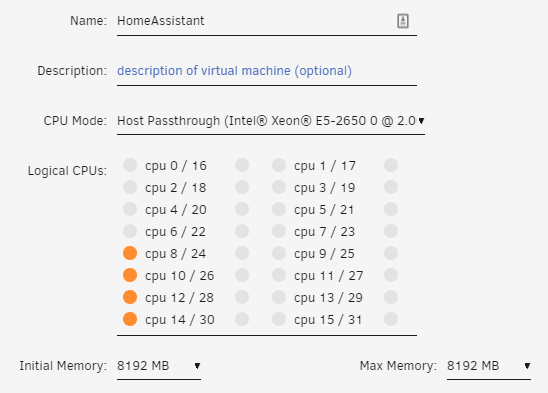Enable cpu 15 core toggle

pyautogui.click(x=279, y=319)
